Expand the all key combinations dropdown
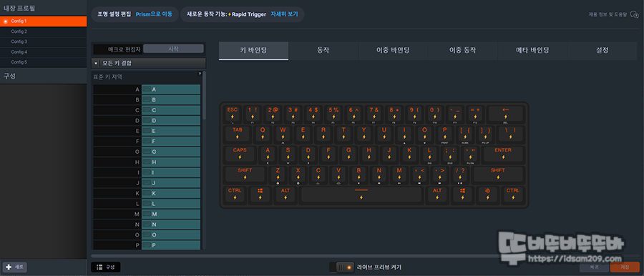The height and width of the screenshot is (276, 644). 148,63
